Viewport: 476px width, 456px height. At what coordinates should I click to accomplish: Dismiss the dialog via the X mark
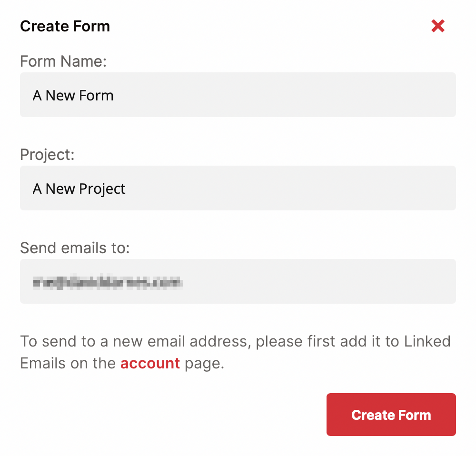[437, 26]
